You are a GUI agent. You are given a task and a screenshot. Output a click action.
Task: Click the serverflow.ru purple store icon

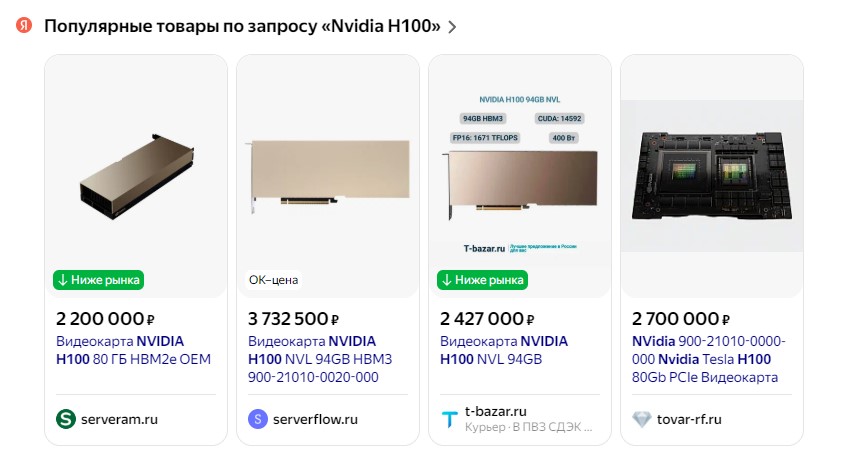258,419
